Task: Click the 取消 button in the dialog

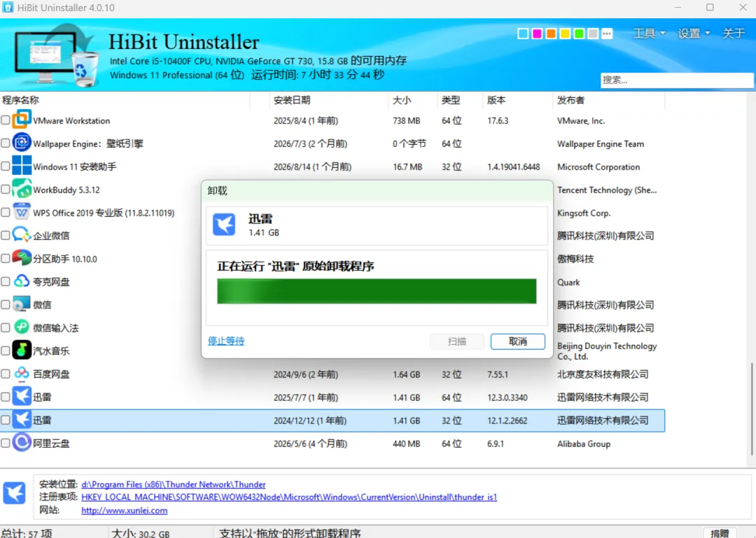Action: click(518, 341)
